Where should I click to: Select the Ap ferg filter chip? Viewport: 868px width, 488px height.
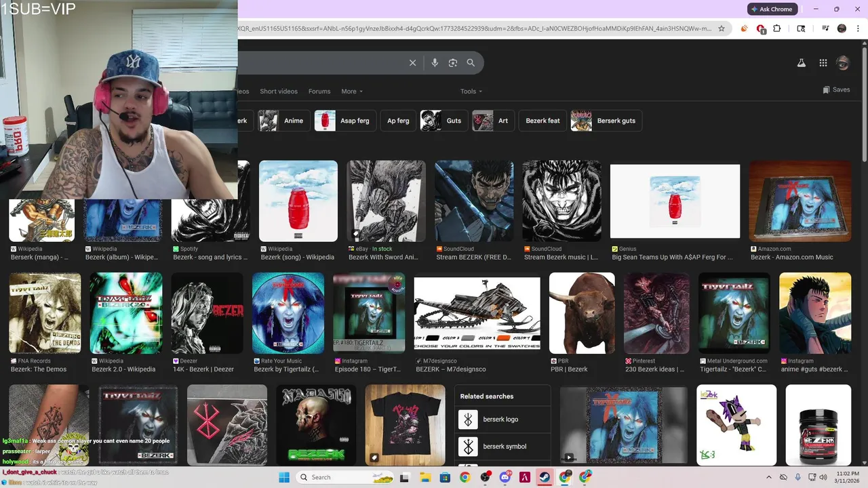click(398, 121)
